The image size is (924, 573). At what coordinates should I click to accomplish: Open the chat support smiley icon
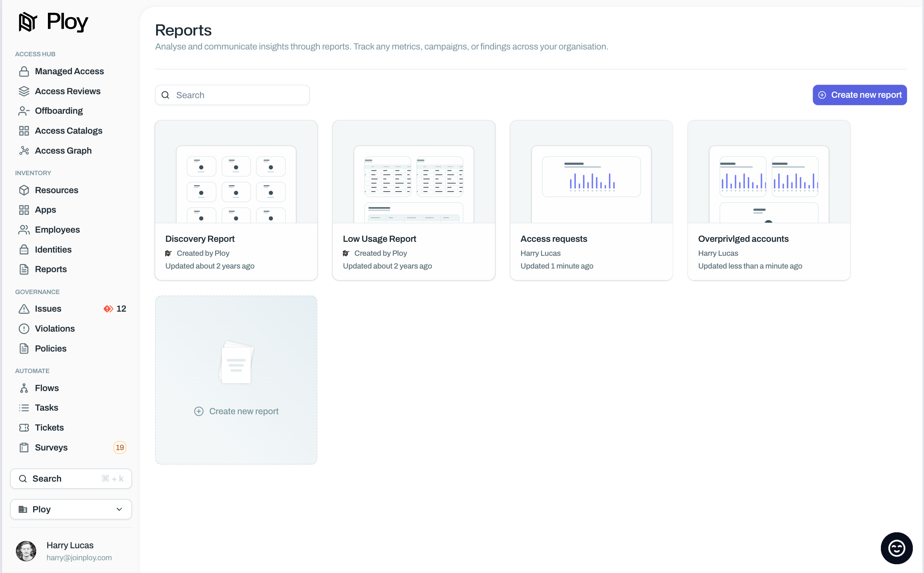896,548
